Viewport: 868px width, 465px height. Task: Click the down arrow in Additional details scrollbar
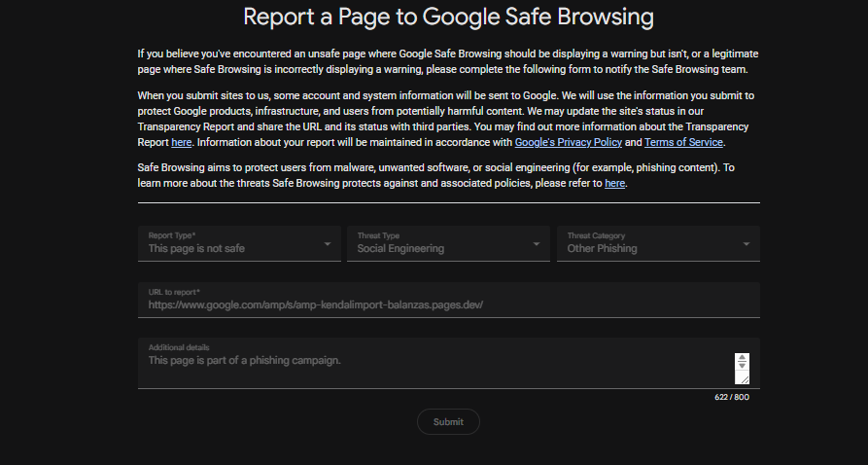click(742, 366)
